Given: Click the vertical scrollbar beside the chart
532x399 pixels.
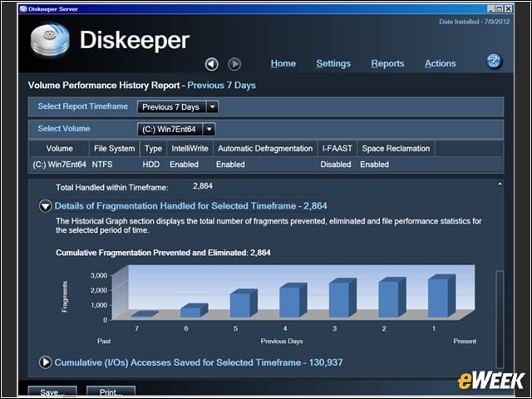Looking at the screenshot, I should coord(500,319).
